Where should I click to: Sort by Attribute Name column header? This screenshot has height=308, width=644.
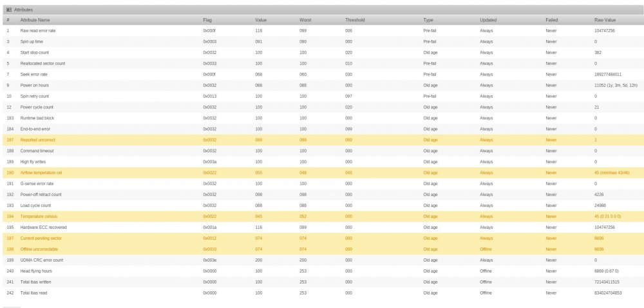35,20
